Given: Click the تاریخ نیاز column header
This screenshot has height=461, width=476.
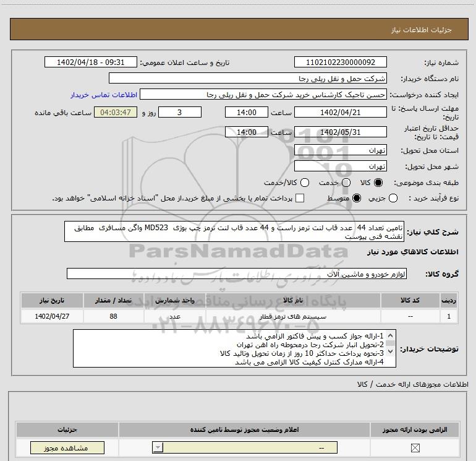Looking at the screenshot, I should pos(52,300).
